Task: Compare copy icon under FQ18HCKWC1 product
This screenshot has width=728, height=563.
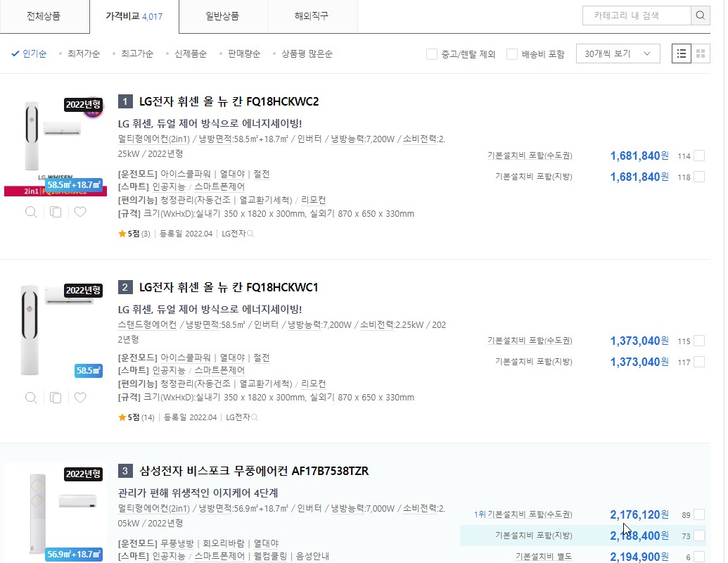Action: [56, 398]
